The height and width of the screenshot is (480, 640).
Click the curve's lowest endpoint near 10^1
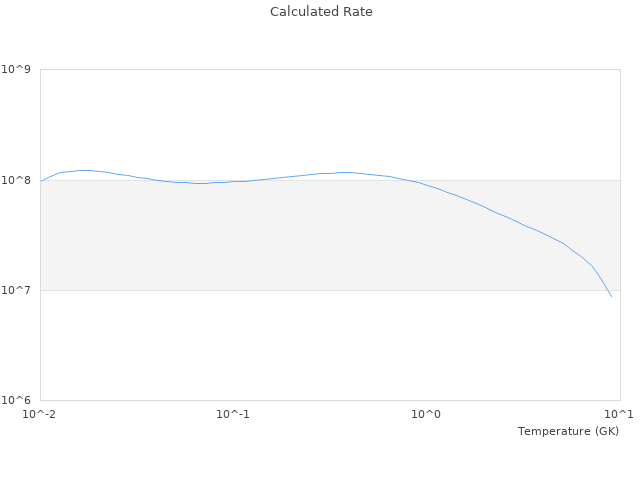point(611,296)
